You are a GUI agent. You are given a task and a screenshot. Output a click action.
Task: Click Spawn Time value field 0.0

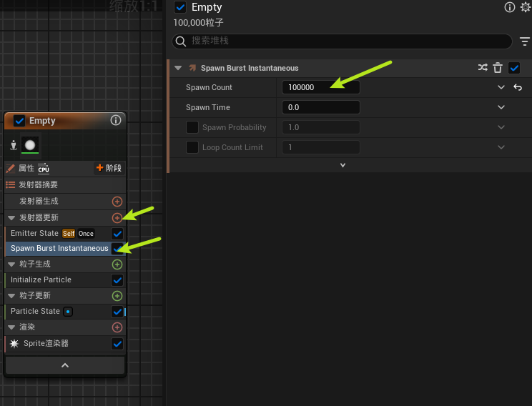(x=320, y=107)
